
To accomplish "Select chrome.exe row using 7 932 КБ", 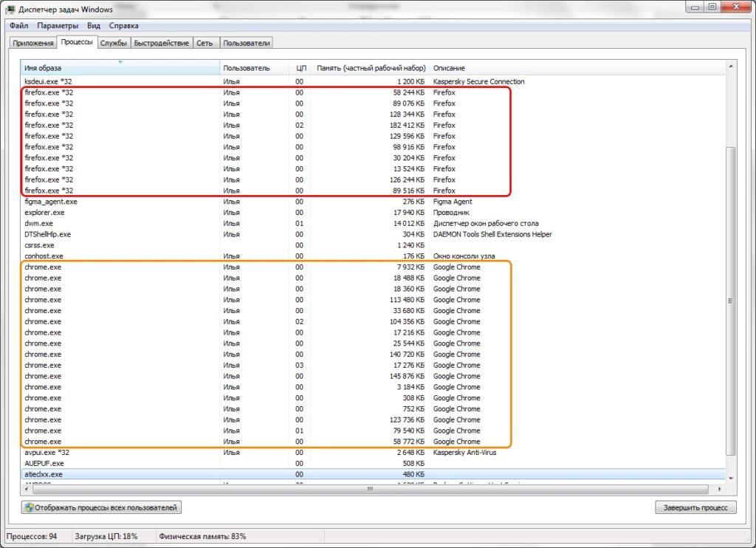I will [x=373, y=267].
